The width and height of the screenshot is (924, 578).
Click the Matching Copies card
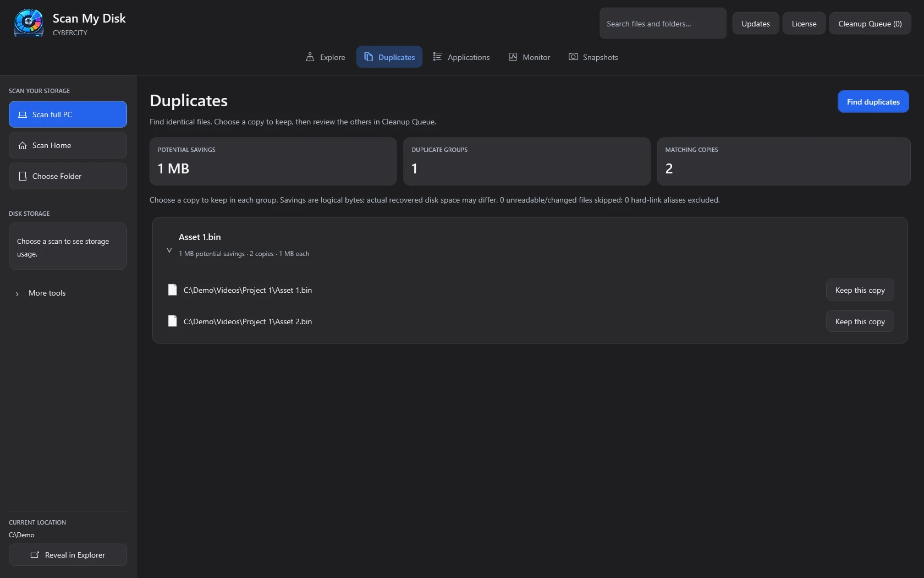click(x=784, y=161)
